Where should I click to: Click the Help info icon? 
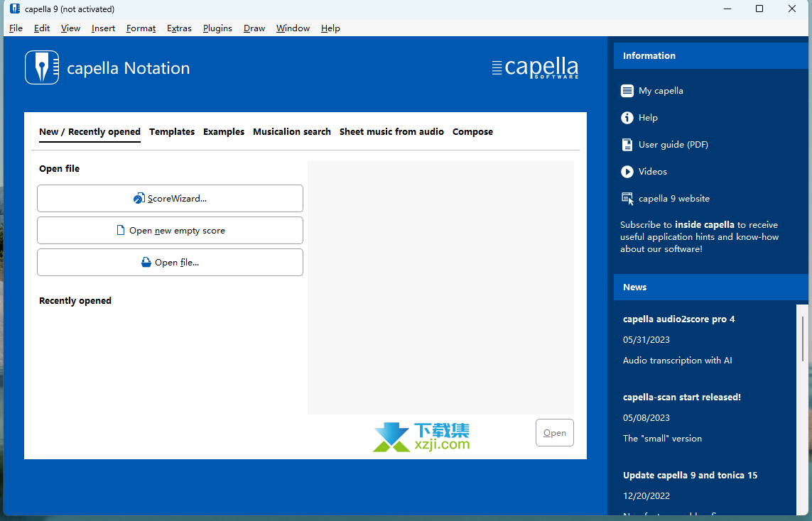point(627,118)
